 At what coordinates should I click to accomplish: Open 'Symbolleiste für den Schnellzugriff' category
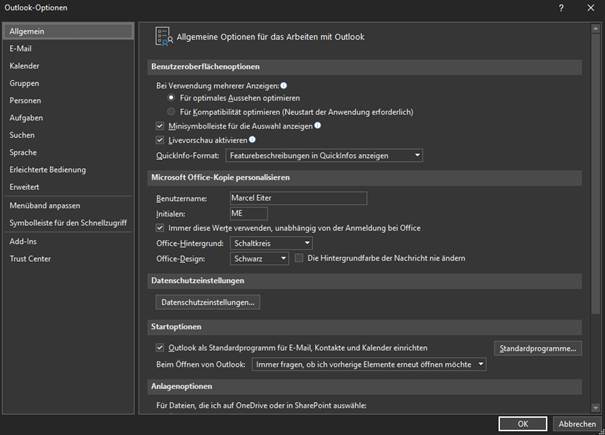coord(68,223)
